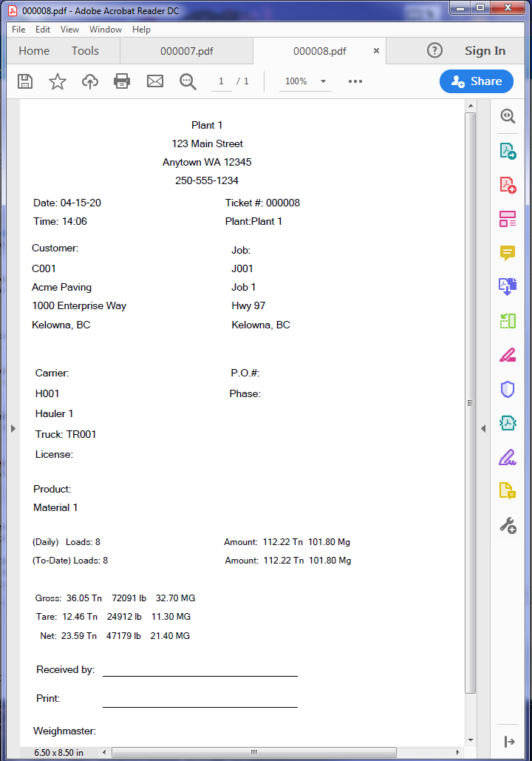The width and height of the screenshot is (532, 761).
Task: Switch to the 000008.pdf tab
Action: click(x=320, y=51)
